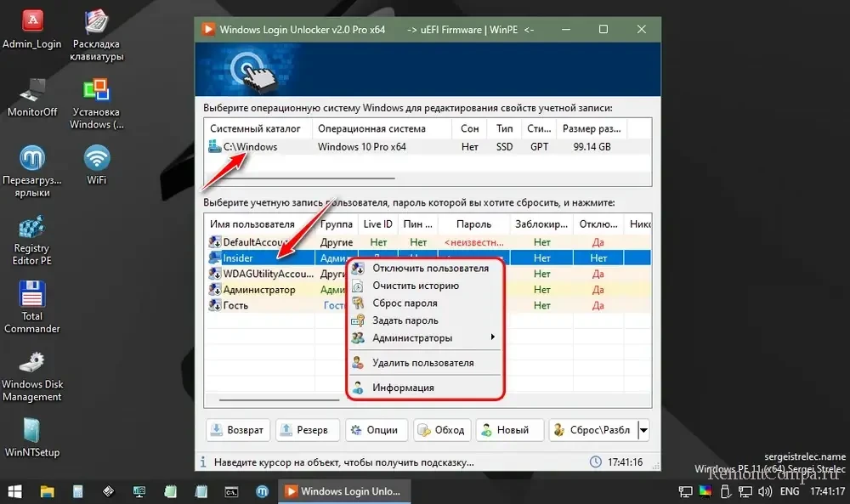This screenshot has width=850, height=504.
Task: Launch the MonitorOff desktop shortcut
Action: (x=32, y=98)
